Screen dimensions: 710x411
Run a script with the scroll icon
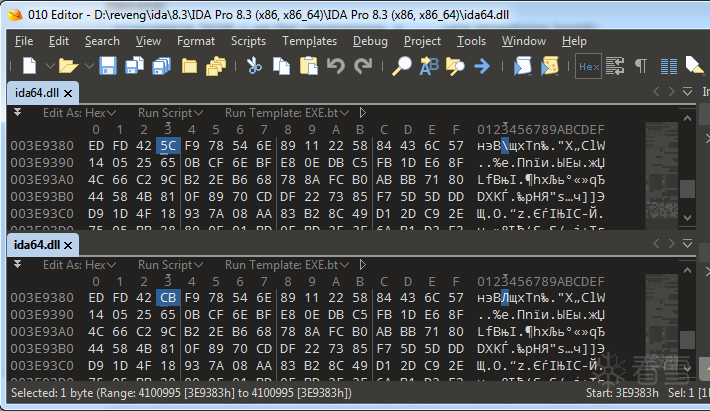tap(523, 66)
